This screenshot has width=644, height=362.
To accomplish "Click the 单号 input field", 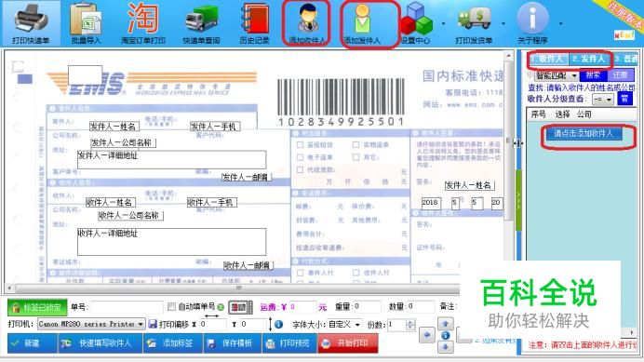I will click(127, 307).
